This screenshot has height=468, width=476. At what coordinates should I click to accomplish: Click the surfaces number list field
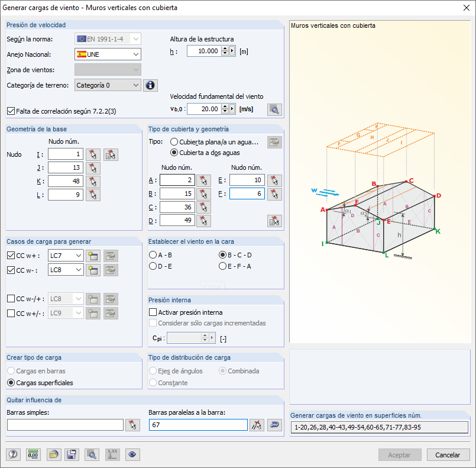pyautogui.click(x=380, y=427)
